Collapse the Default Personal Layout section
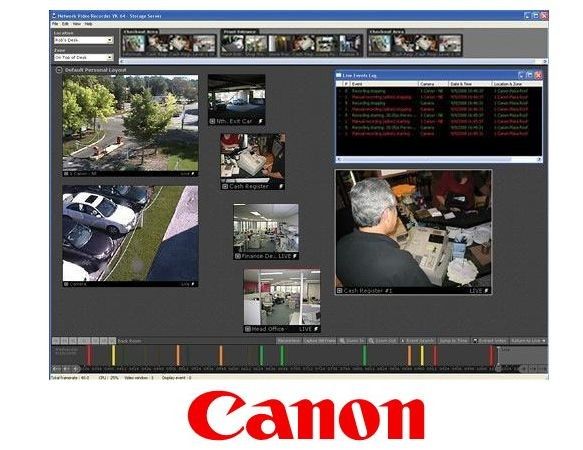 tap(58, 70)
